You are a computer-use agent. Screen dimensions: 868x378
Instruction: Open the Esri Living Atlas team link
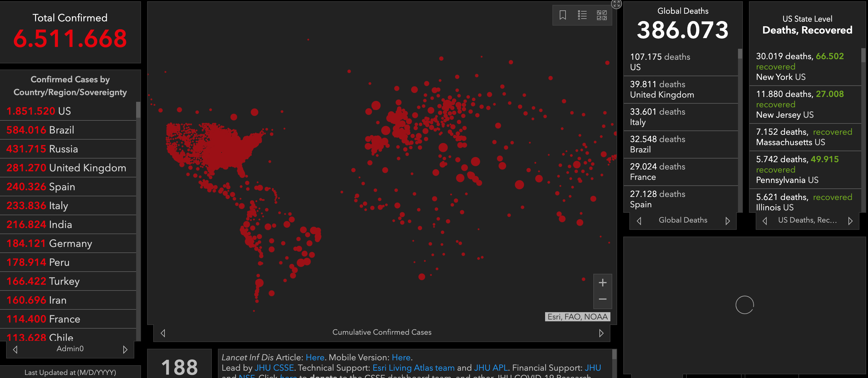[413, 368]
